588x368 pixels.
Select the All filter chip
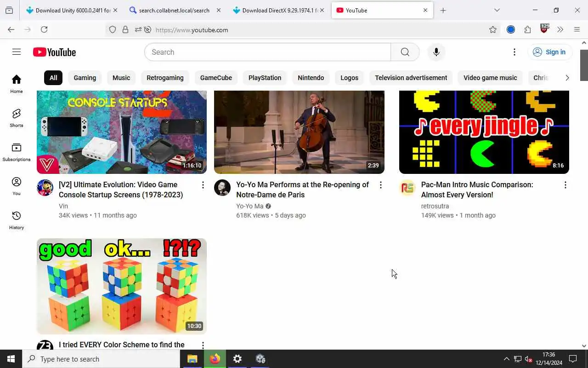click(x=53, y=78)
